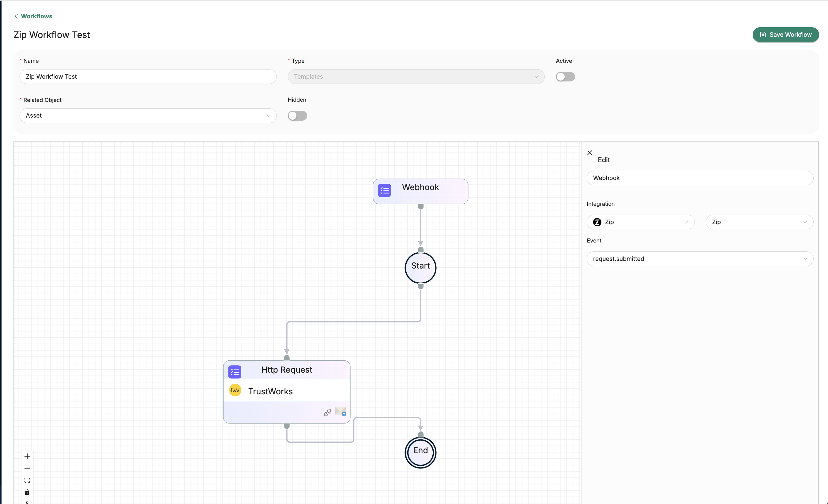Go back to Workflows list
Image resolution: width=828 pixels, height=504 pixels.
coord(33,16)
